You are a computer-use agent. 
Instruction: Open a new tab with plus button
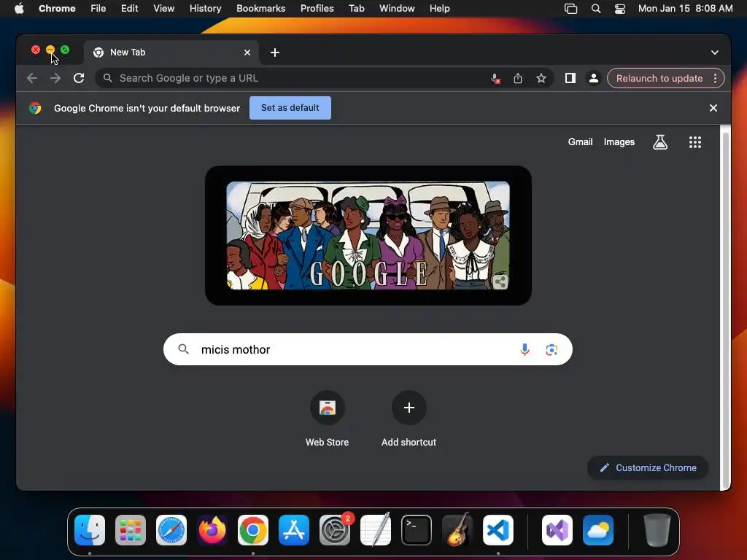(275, 52)
